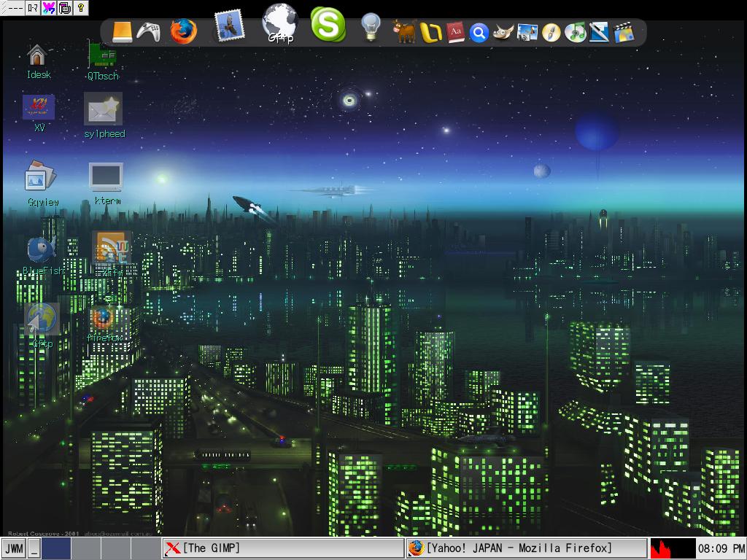
Task: Launch GIMP from the dock
Action: [x=503, y=32]
